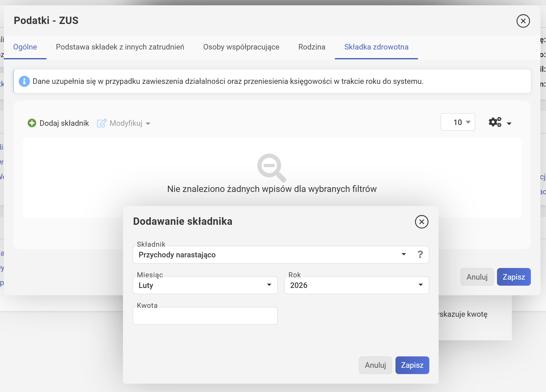Switch to the Ogólne tab
The height and width of the screenshot is (392, 546).
pyautogui.click(x=25, y=47)
